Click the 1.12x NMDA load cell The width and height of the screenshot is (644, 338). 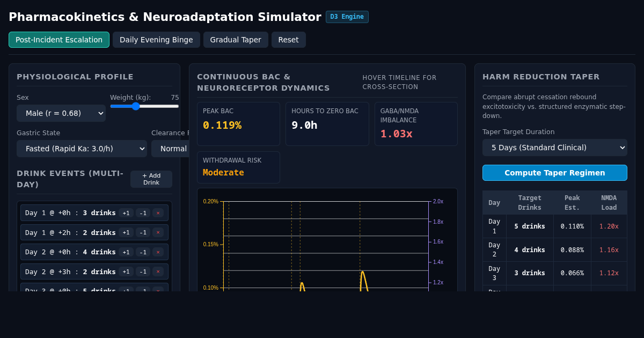(x=609, y=273)
